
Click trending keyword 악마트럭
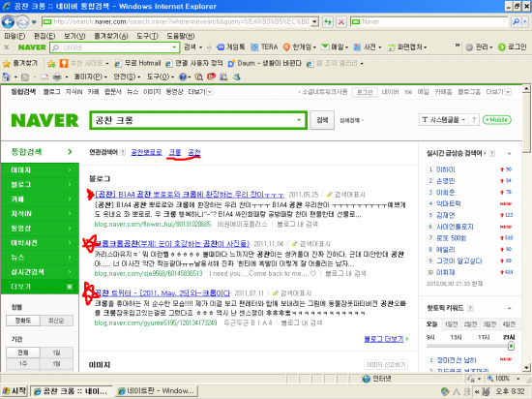click(x=448, y=203)
